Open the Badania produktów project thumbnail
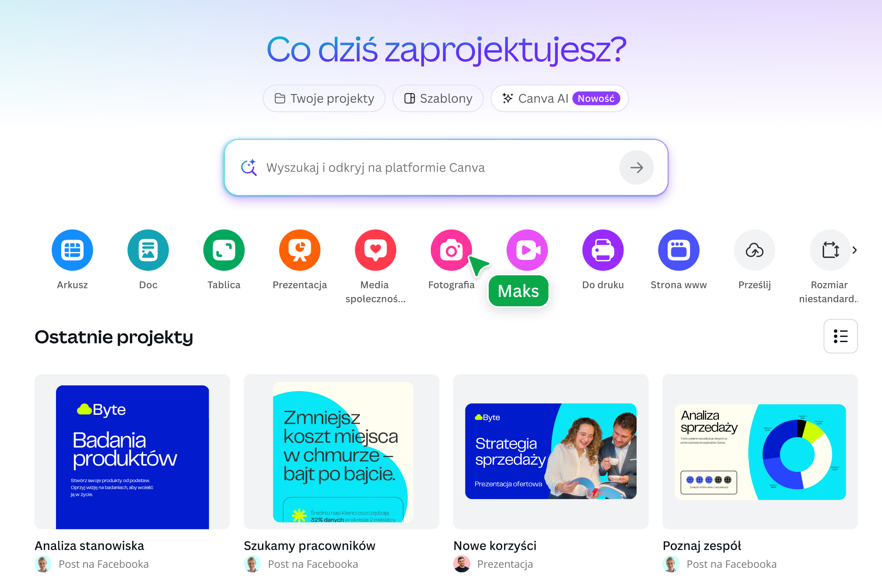This screenshot has height=588, width=882. pos(132,451)
